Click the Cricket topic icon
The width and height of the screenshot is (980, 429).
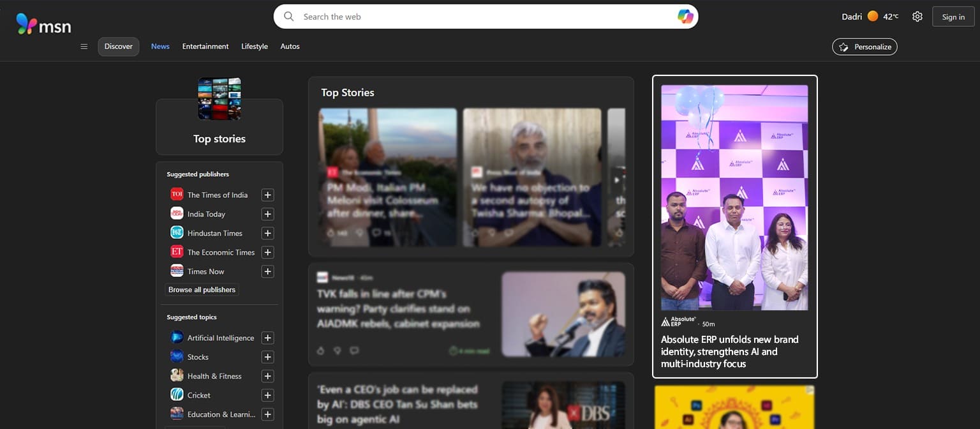pos(177,395)
